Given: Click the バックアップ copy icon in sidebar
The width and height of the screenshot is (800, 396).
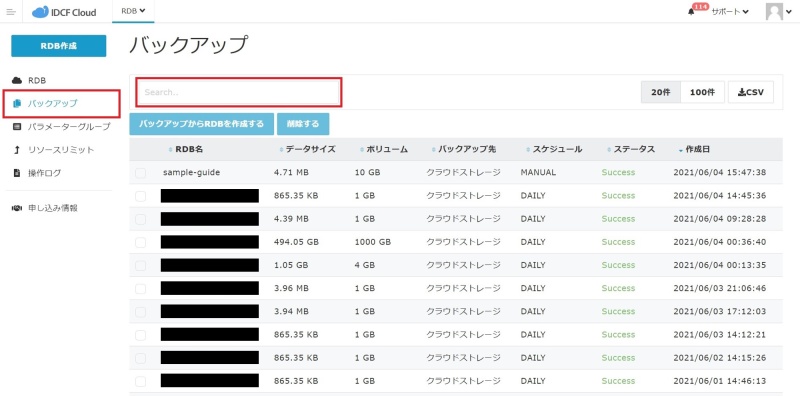Looking at the screenshot, I should click(17, 104).
